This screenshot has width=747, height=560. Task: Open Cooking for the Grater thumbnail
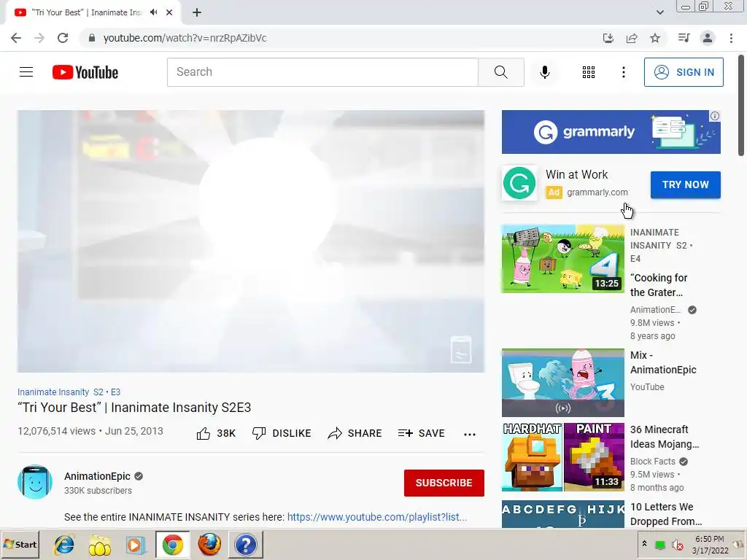click(x=562, y=259)
